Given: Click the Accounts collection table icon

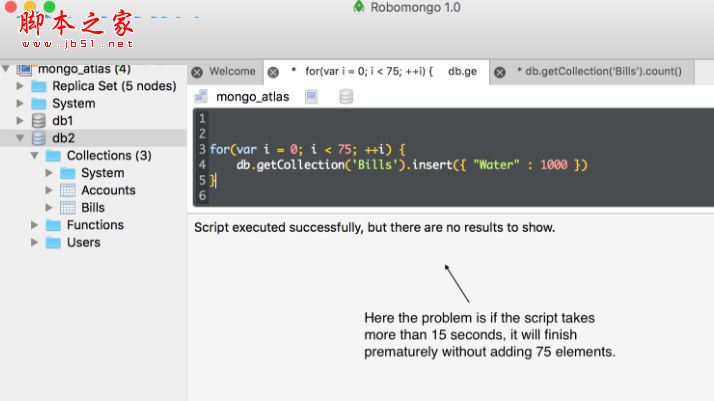Looking at the screenshot, I should (x=68, y=190).
